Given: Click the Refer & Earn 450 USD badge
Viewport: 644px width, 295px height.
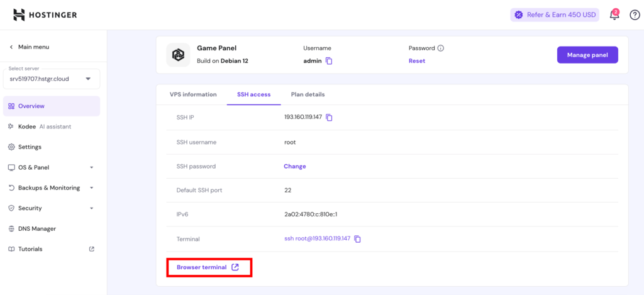Looking at the screenshot, I should 555,15.
